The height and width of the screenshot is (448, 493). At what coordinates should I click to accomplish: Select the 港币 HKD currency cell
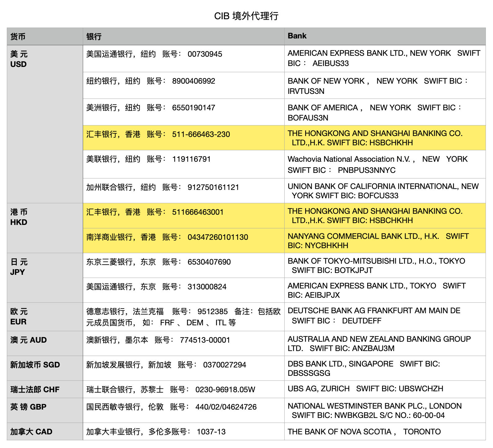[45, 228]
